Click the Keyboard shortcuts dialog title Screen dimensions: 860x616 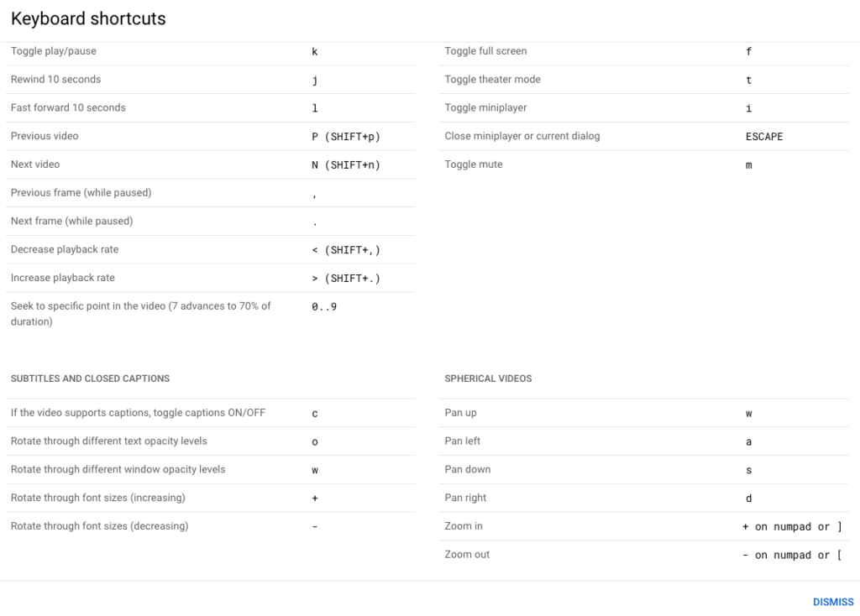[x=87, y=18]
